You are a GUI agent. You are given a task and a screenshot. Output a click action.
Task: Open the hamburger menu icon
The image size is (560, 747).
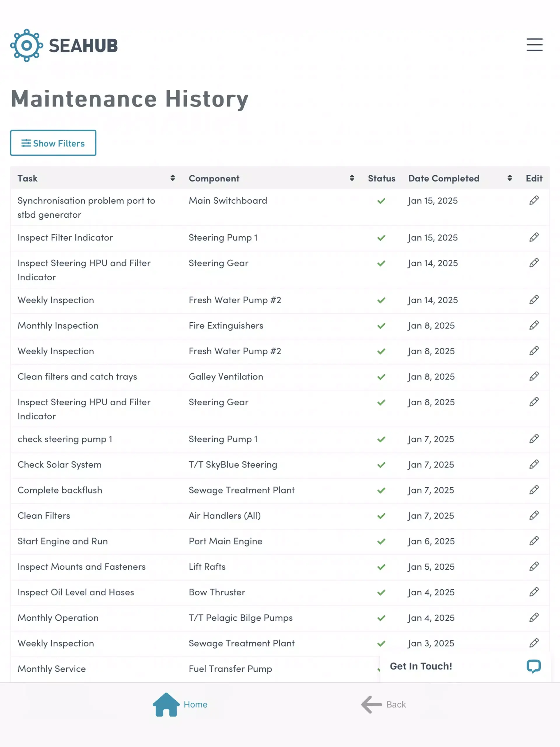coord(534,45)
